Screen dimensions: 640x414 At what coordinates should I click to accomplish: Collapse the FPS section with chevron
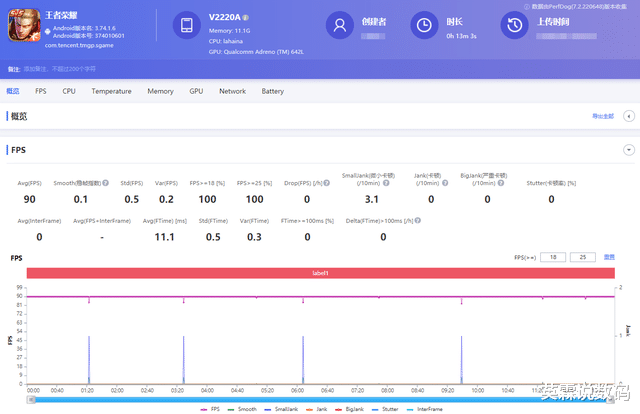(x=629, y=150)
